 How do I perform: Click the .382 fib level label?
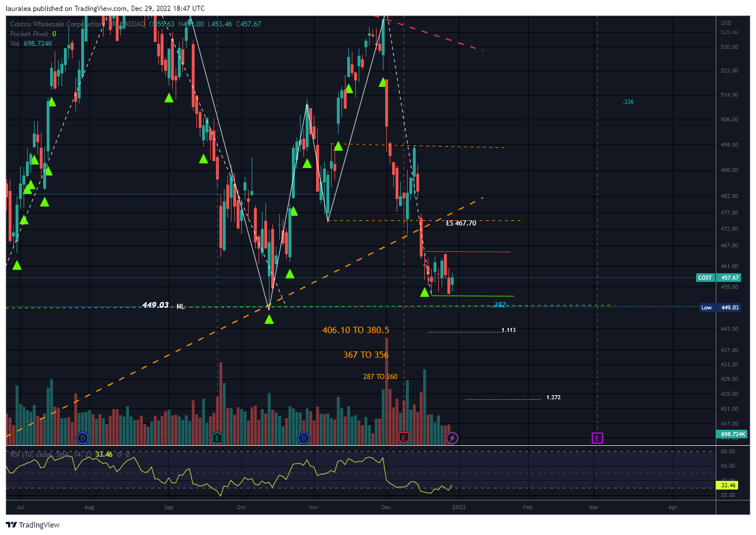pos(500,304)
